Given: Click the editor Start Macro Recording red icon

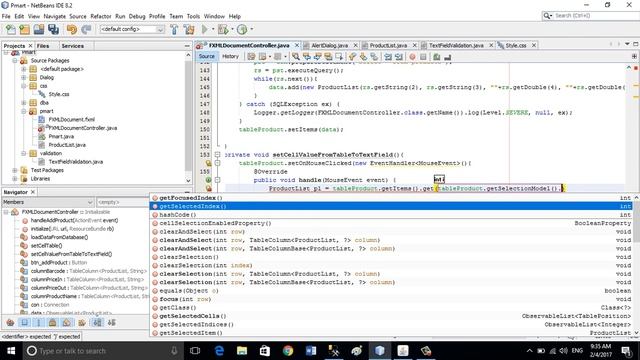Looking at the screenshot, I should 412,56.
